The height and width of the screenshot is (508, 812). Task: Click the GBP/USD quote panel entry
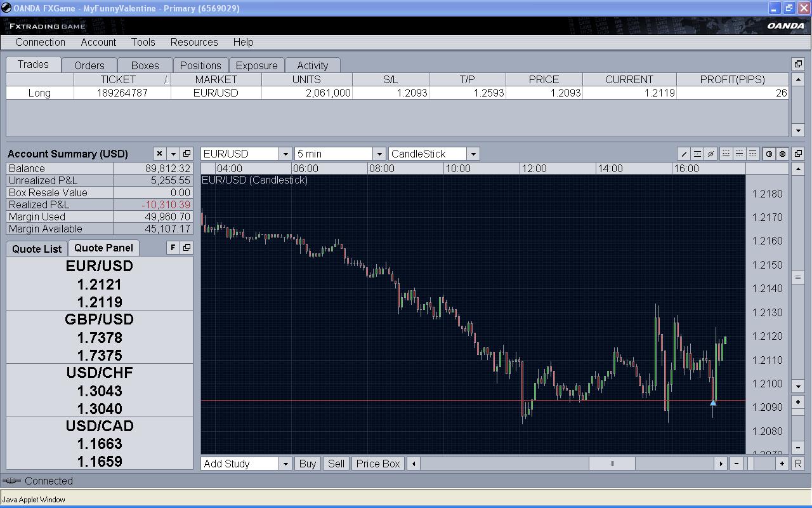click(x=100, y=337)
